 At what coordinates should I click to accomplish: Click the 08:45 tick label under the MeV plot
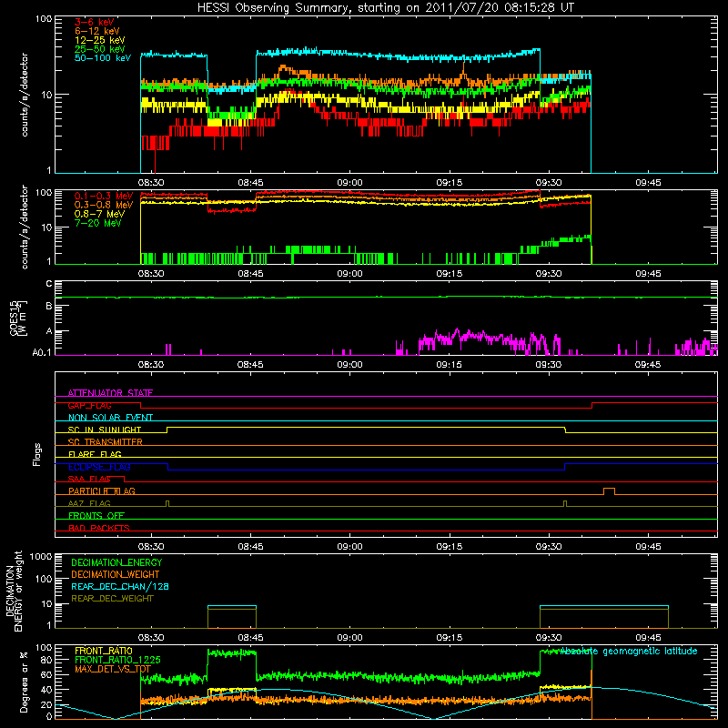pos(250,274)
